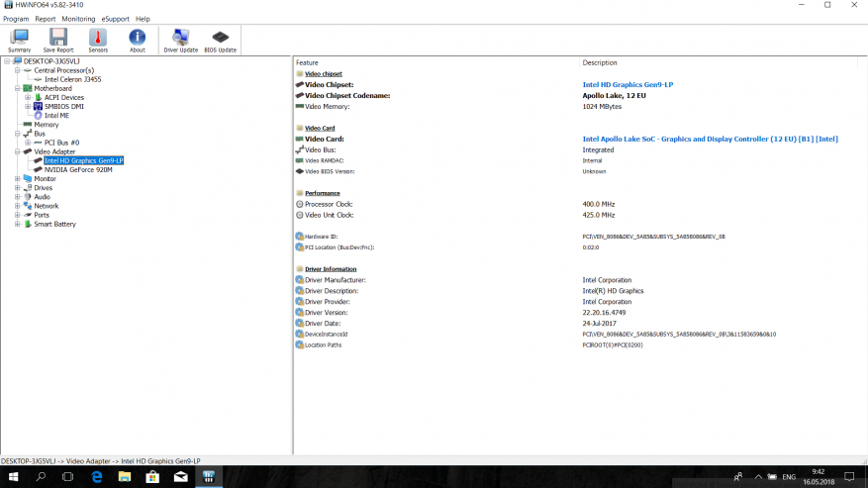This screenshot has width=868, height=488.
Task: Select DESKTOP-3JG5VLJ root tree node
Action: 51,61
